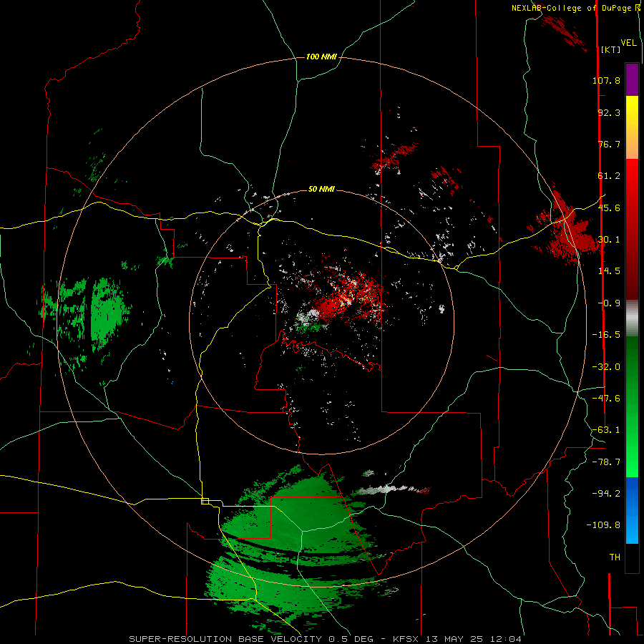Click the VEL legend title

click(x=628, y=42)
